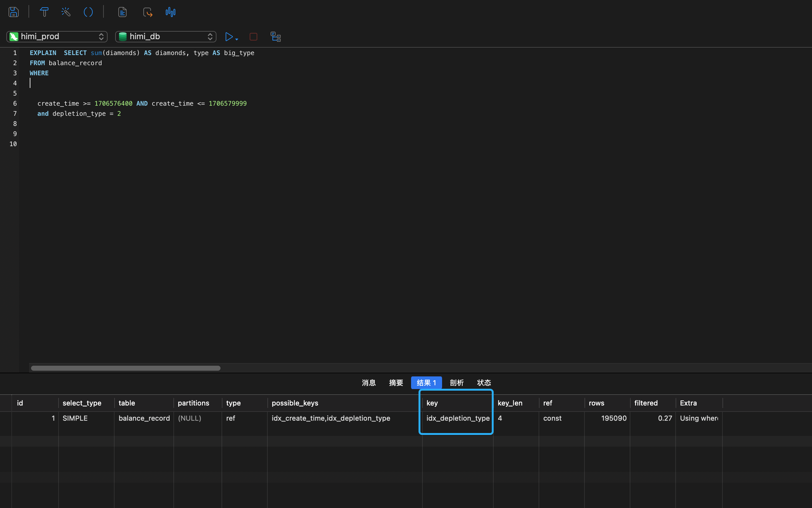812x508 pixels.
Task: Click the depletion_type = 2 condition
Action: click(x=86, y=114)
